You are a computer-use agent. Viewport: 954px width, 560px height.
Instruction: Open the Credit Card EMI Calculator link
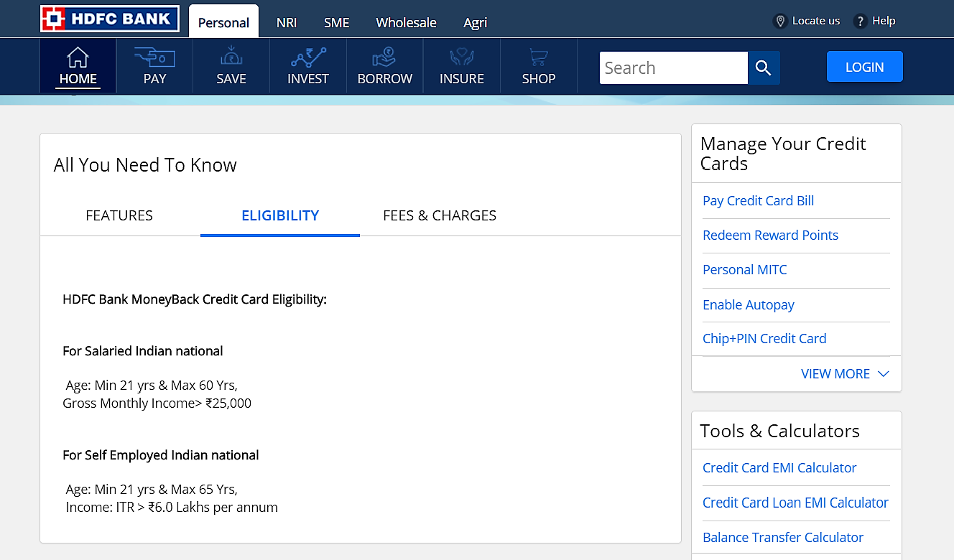point(779,468)
